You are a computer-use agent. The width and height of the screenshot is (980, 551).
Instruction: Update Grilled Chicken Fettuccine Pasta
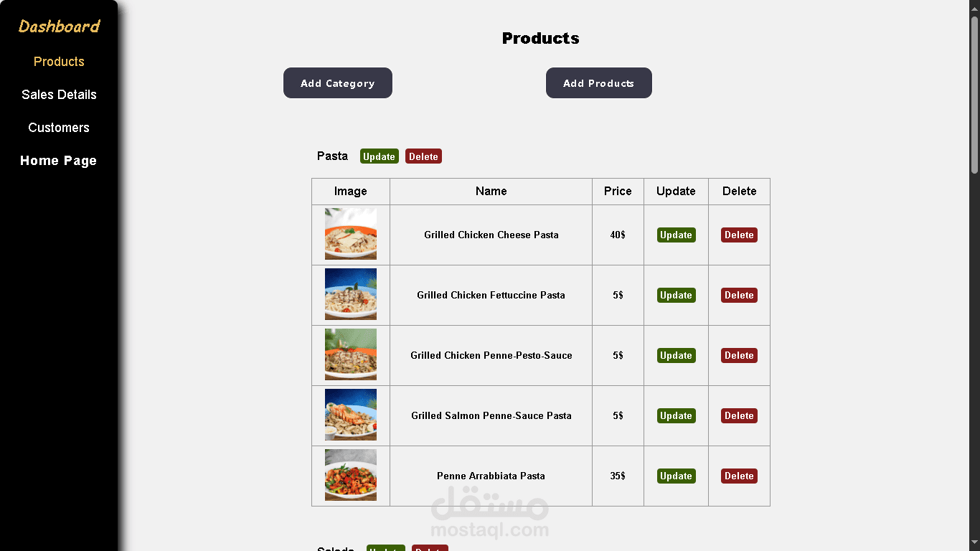[676, 296]
